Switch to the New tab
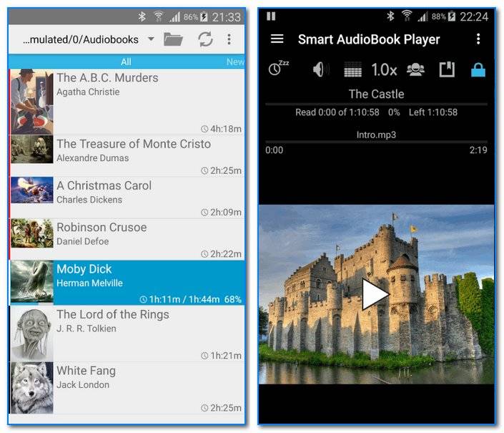Viewport: 504px width, 433px height. (235, 62)
